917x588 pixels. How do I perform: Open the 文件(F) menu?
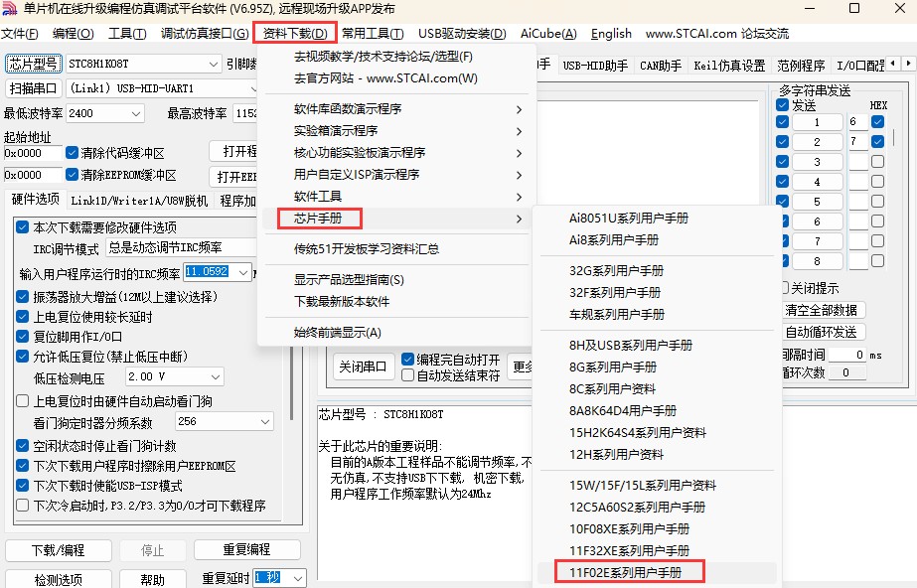pyautogui.click(x=20, y=34)
